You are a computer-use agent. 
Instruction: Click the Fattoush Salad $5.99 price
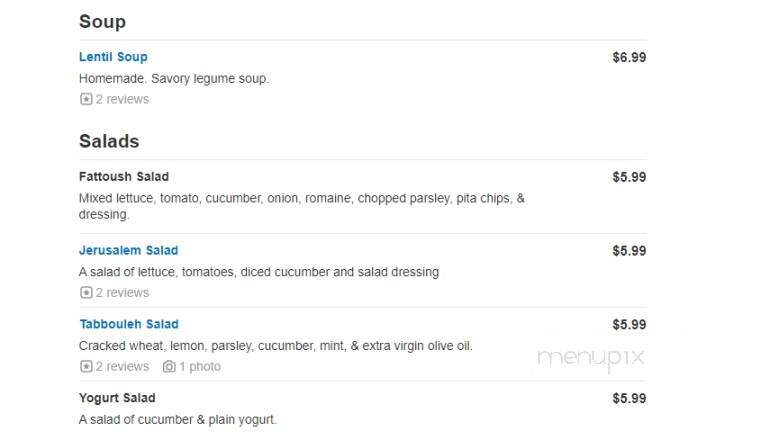[629, 177]
